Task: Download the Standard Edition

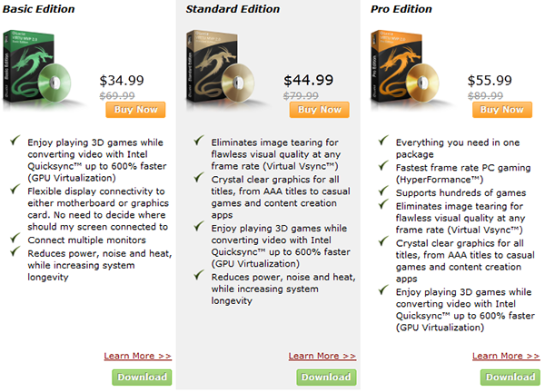Action: coord(326,377)
